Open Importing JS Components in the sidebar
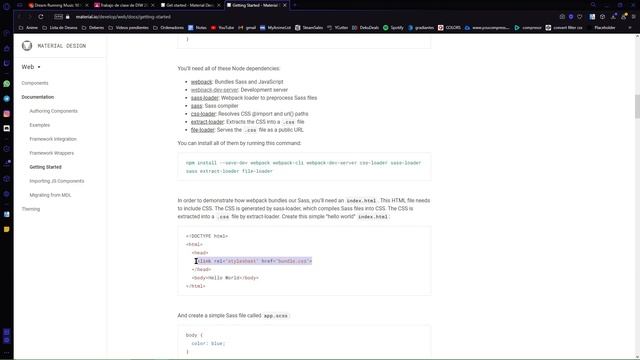 point(57,181)
